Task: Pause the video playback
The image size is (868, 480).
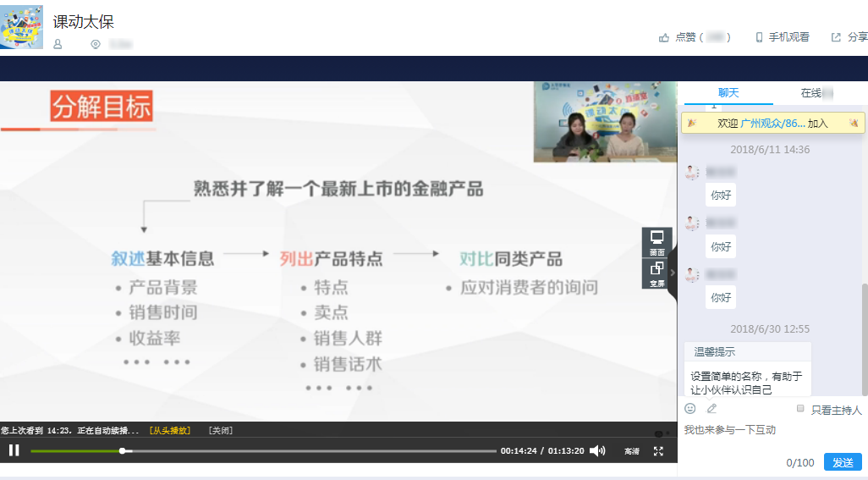Action: tap(14, 450)
